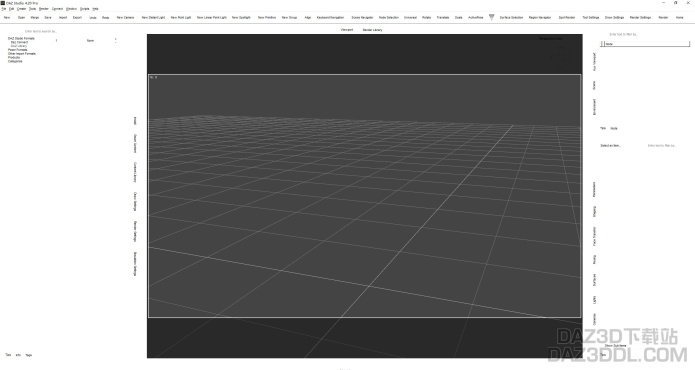This screenshot has width=695, height=370.
Task: Add a New Distant Light
Action: point(153,18)
